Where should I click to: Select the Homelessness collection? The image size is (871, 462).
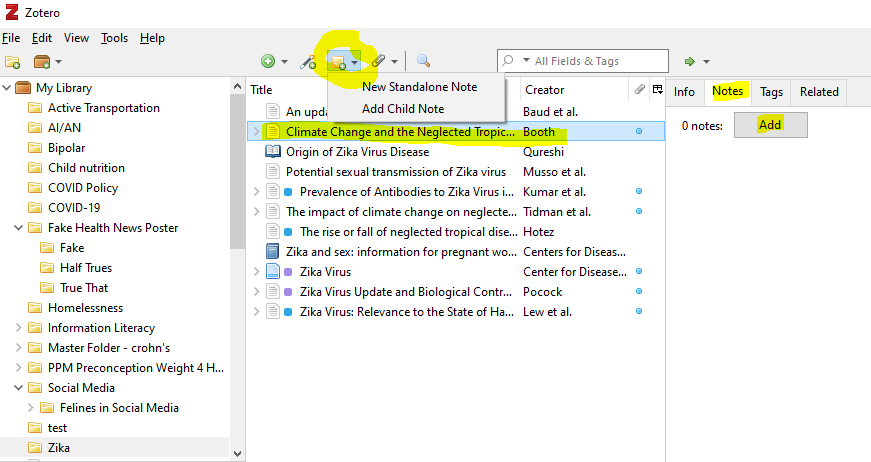point(85,308)
